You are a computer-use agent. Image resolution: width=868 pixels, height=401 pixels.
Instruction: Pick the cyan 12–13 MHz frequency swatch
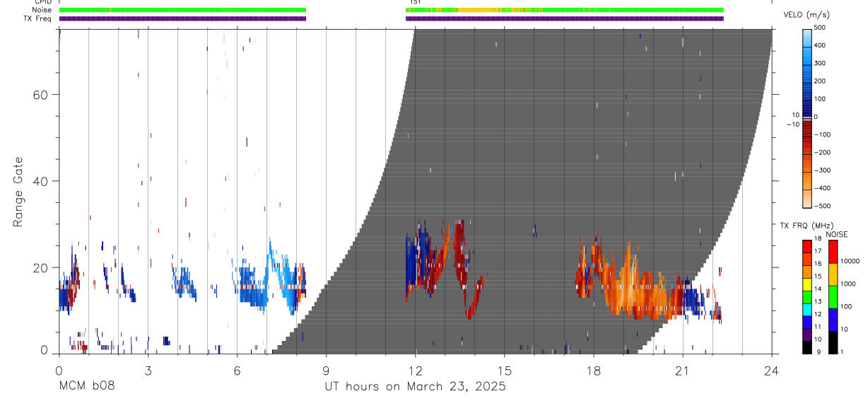pyautogui.click(x=807, y=309)
